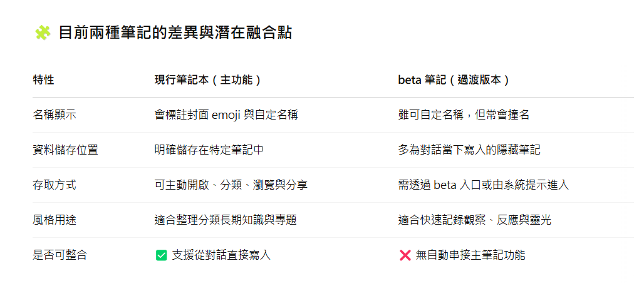The height and width of the screenshot is (286, 644).
Task: Click the green puzzle piece emoji icon
Action: pyautogui.click(x=43, y=33)
